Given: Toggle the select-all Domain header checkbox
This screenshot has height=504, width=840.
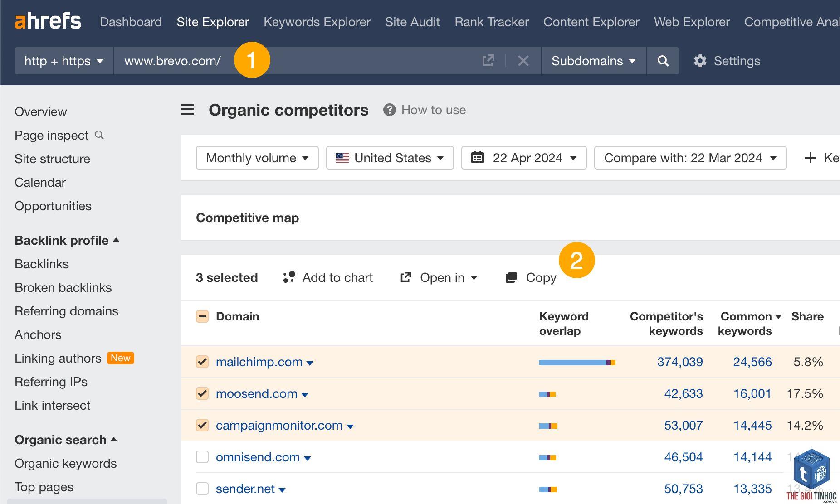Looking at the screenshot, I should [x=202, y=316].
